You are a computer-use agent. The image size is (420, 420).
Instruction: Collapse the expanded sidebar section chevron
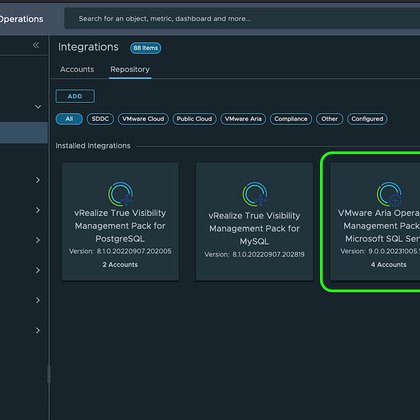click(x=38, y=107)
